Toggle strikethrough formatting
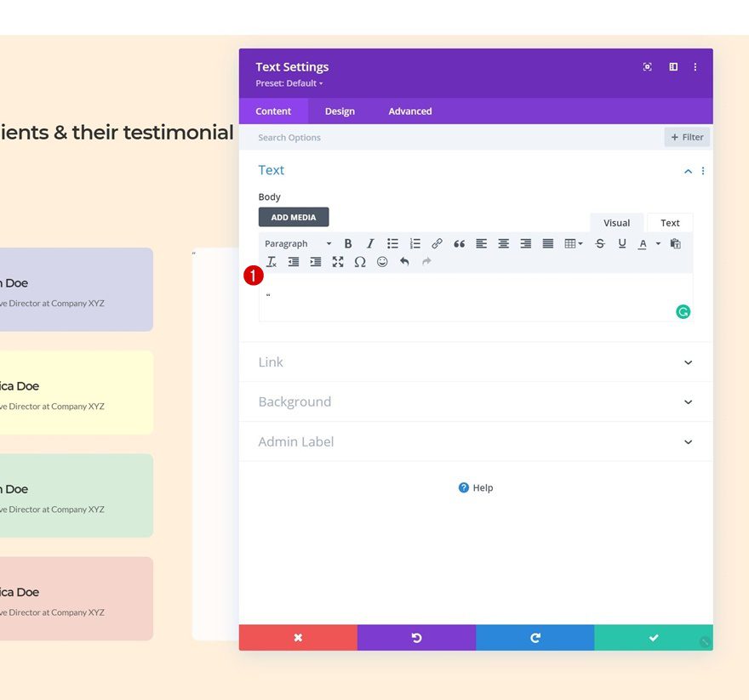This screenshot has height=700, width=749. [600, 243]
